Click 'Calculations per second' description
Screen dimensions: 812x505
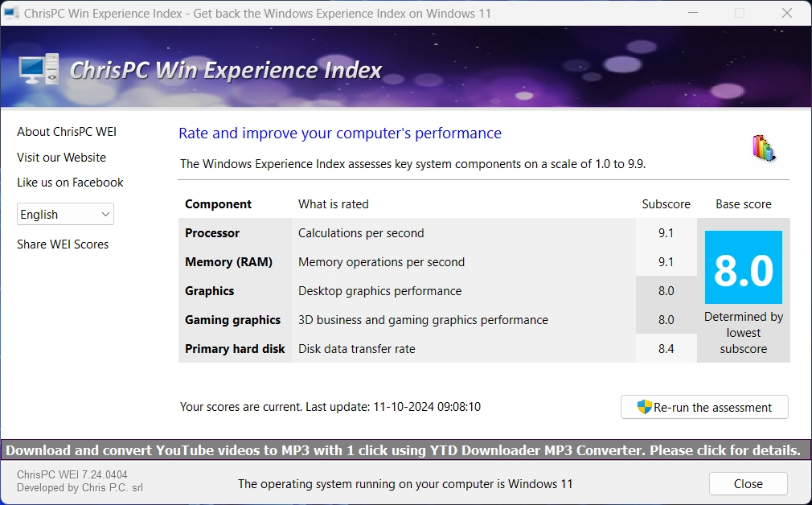[x=361, y=233]
